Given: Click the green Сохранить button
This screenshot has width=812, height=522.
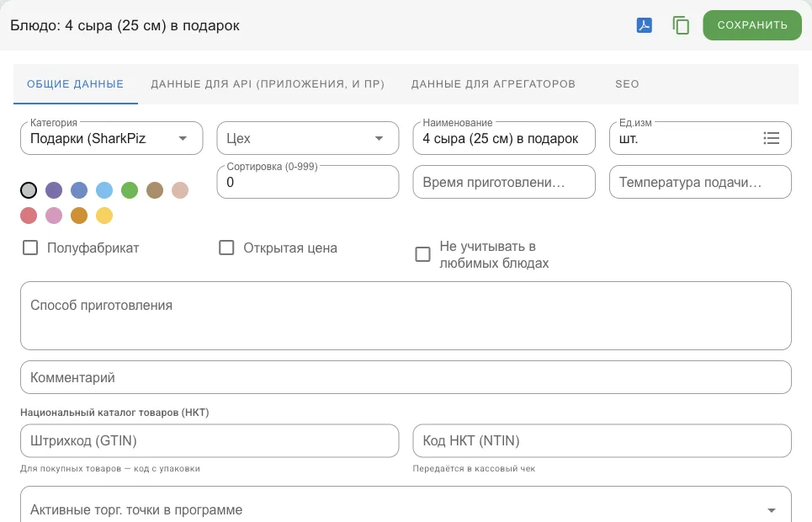Looking at the screenshot, I should [x=752, y=25].
